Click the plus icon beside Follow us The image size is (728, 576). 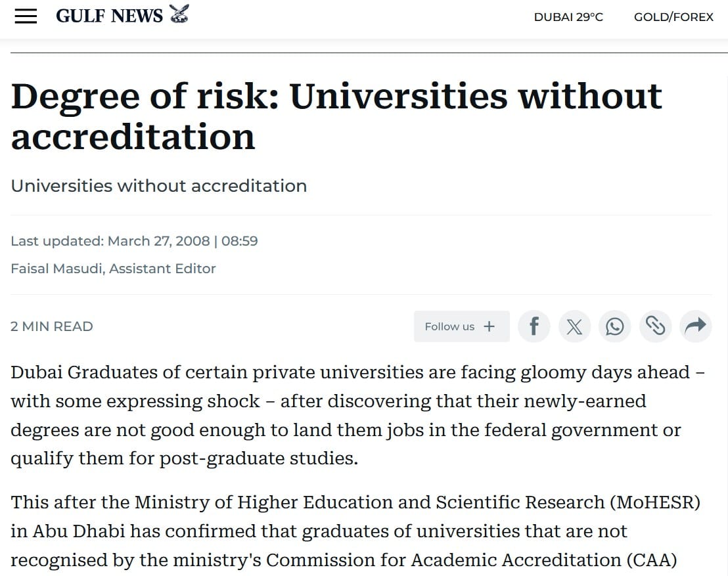pyautogui.click(x=489, y=326)
